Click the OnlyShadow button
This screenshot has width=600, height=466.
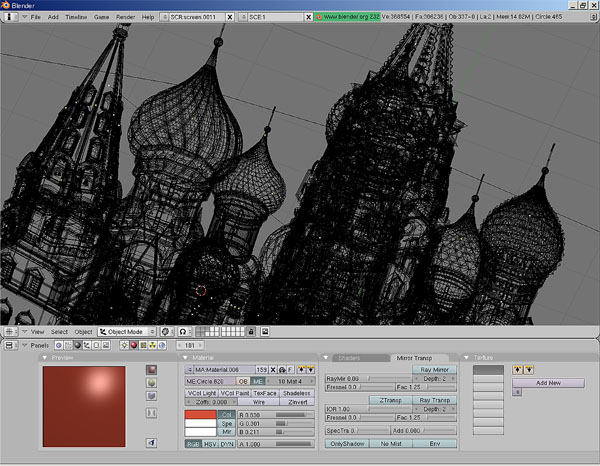pyautogui.click(x=347, y=443)
